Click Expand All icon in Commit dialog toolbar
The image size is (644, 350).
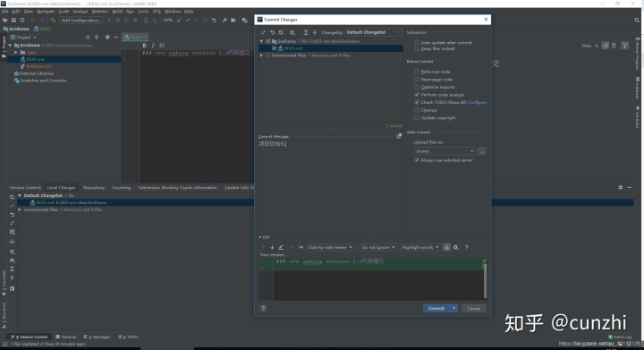click(306, 32)
